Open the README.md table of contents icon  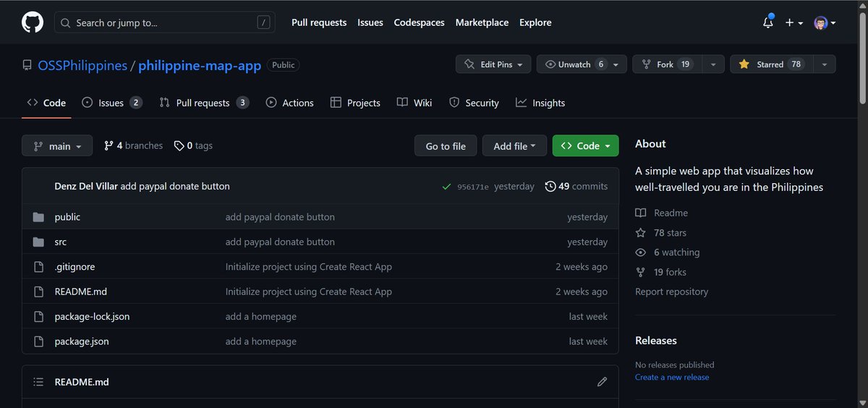pos(38,381)
